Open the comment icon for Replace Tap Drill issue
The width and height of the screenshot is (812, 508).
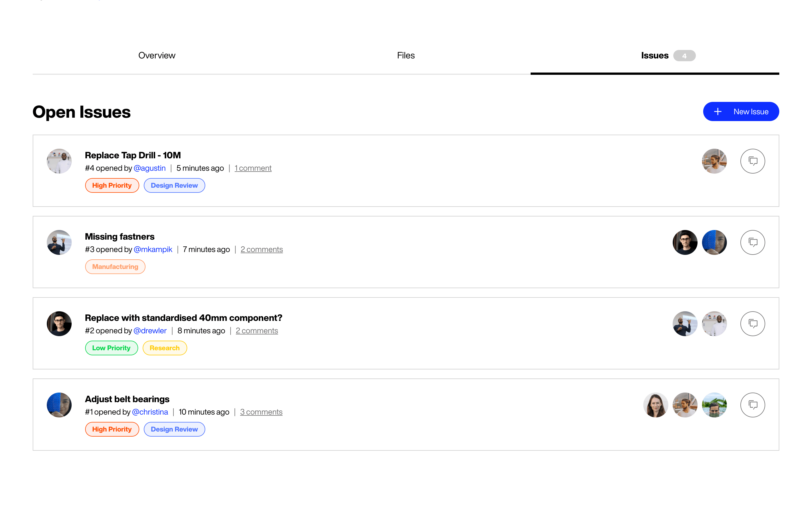point(753,161)
